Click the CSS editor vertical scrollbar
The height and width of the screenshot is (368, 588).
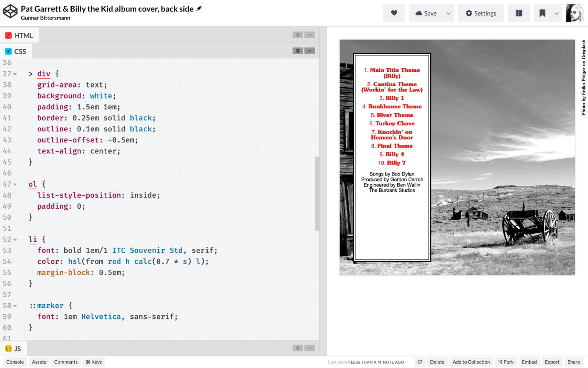[317, 194]
